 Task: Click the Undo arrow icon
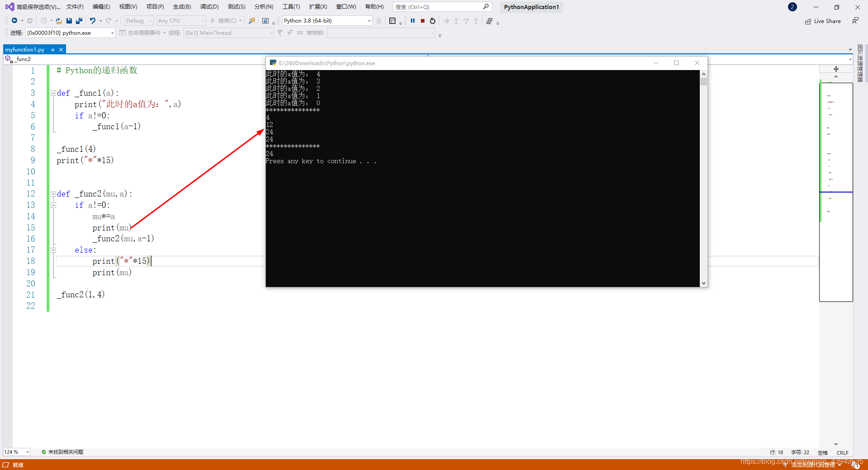click(93, 21)
